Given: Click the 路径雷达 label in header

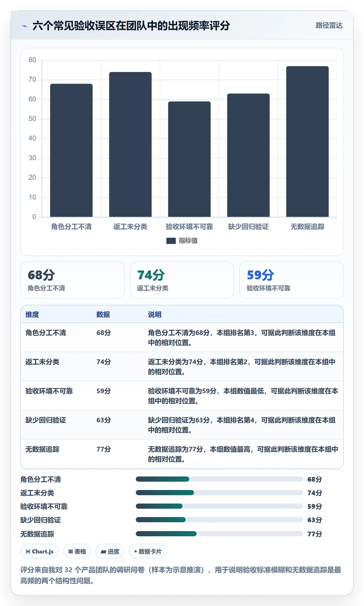Looking at the screenshot, I should click(329, 25).
